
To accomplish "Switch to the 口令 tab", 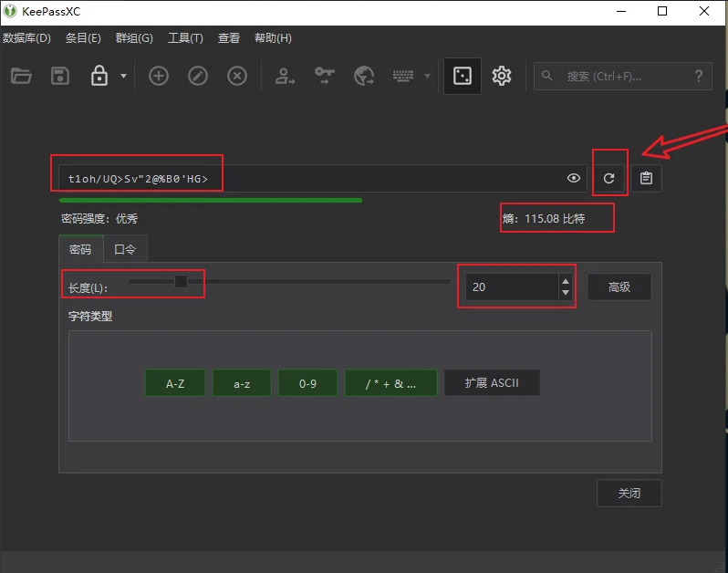I will click(125, 249).
